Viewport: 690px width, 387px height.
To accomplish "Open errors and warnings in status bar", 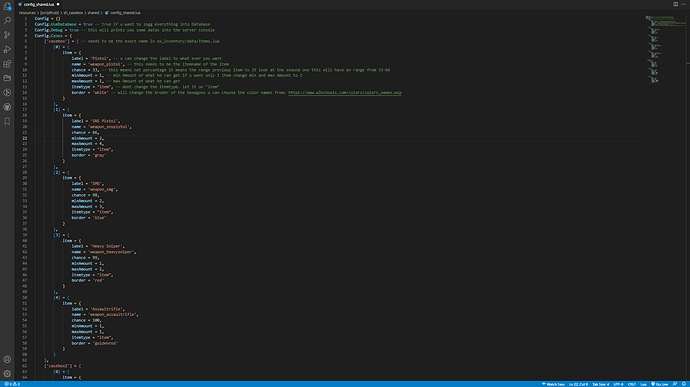I will pyautogui.click(x=12, y=384).
